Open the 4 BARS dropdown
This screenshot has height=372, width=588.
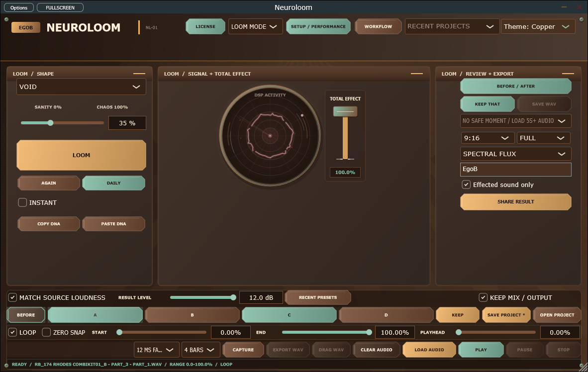200,350
